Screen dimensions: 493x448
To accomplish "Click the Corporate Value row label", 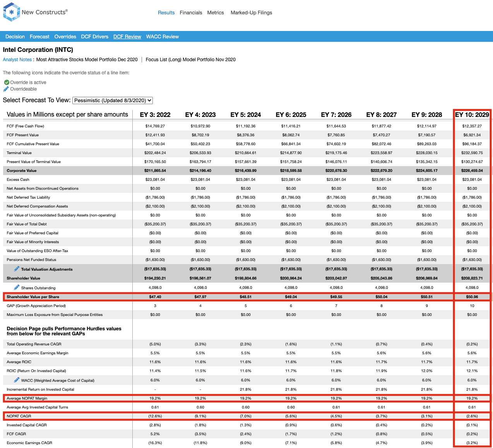I will [22, 171].
